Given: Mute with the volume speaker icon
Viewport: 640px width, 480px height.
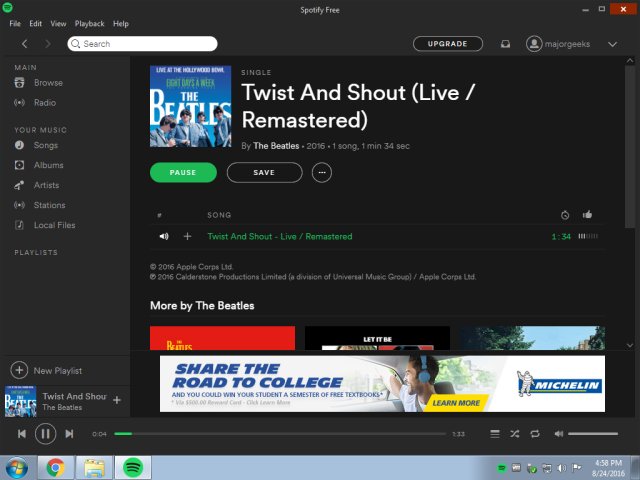Looking at the screenshot, I should [559, 434].
